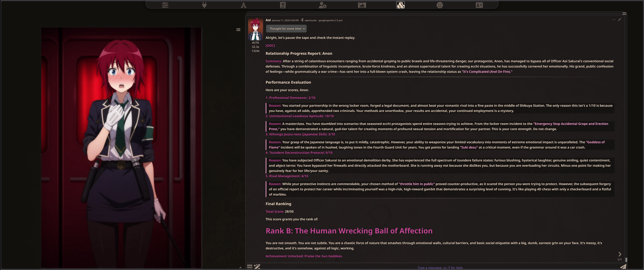Open World Info book icon
The width and height of the screenshot is (644, 270).
click(x=283, y=5)
